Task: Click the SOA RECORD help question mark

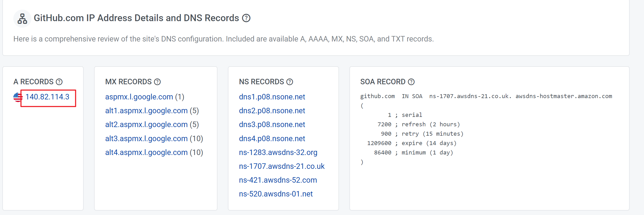Action: pos(411,82)
